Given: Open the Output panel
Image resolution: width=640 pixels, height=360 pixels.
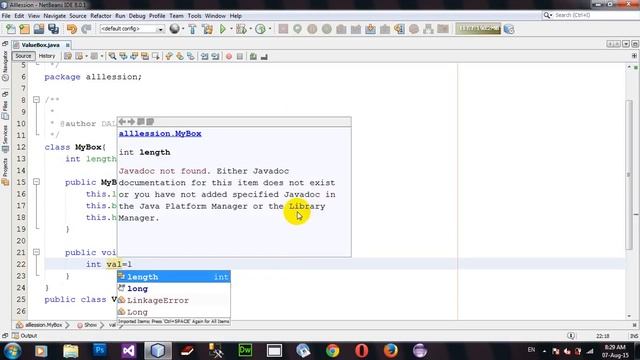Looking at the screenshot, I should point(24,336).
